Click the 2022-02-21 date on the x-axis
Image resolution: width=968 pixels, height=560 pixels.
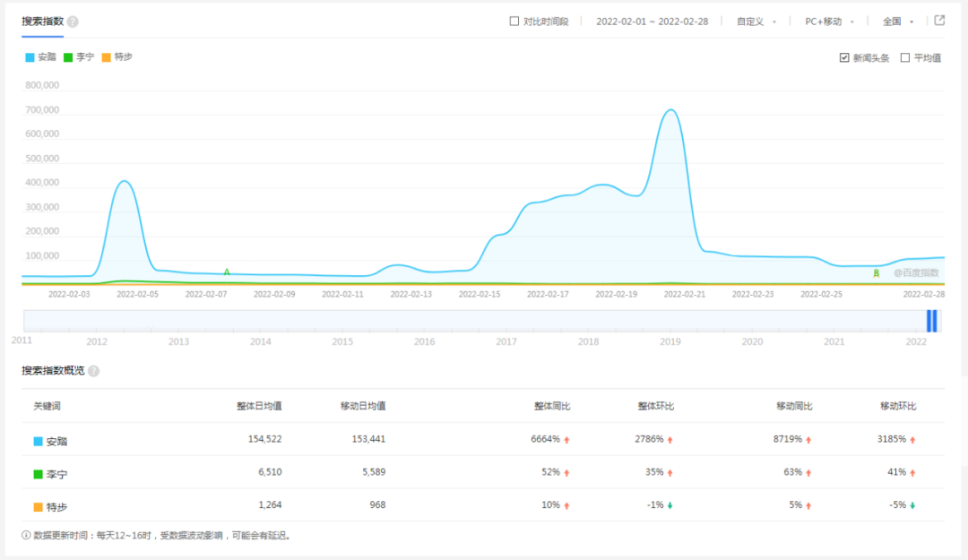[x=685, y=295]
